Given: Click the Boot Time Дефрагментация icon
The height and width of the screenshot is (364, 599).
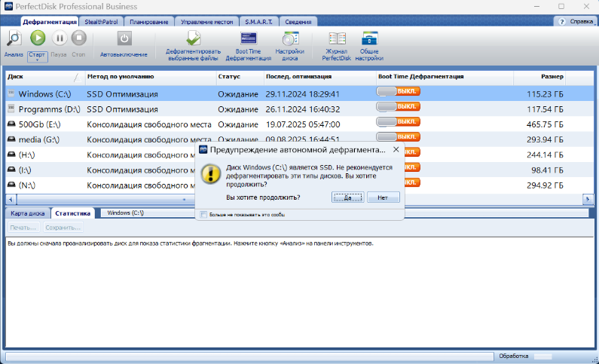Looking at the screenshot, I should pyautogui.click(x=248, y=38).
